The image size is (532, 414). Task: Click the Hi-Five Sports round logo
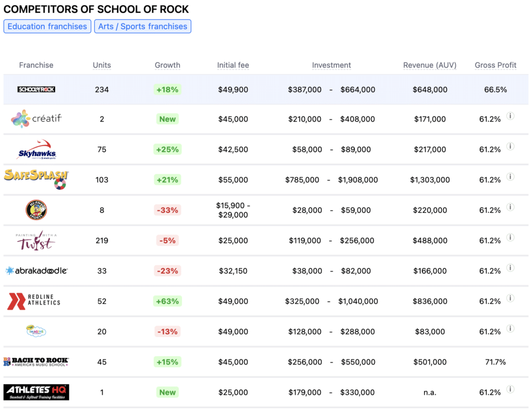36,210
